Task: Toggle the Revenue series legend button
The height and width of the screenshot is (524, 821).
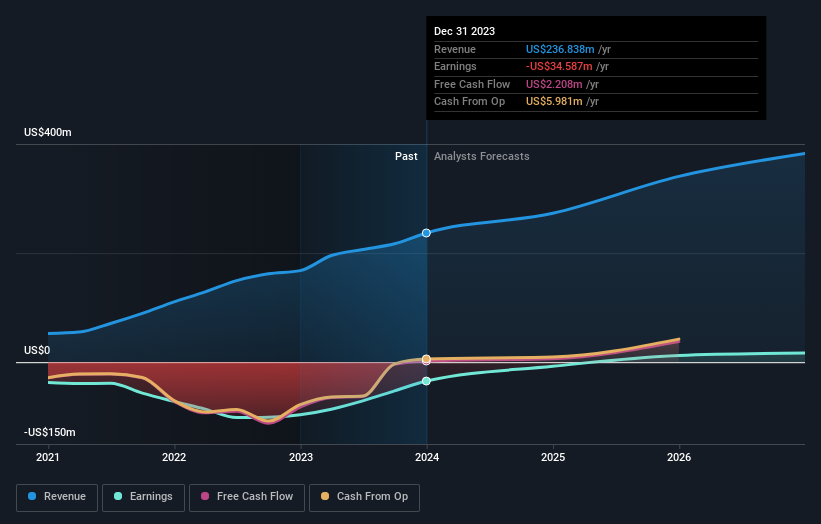Action: [x=57, y=497]
